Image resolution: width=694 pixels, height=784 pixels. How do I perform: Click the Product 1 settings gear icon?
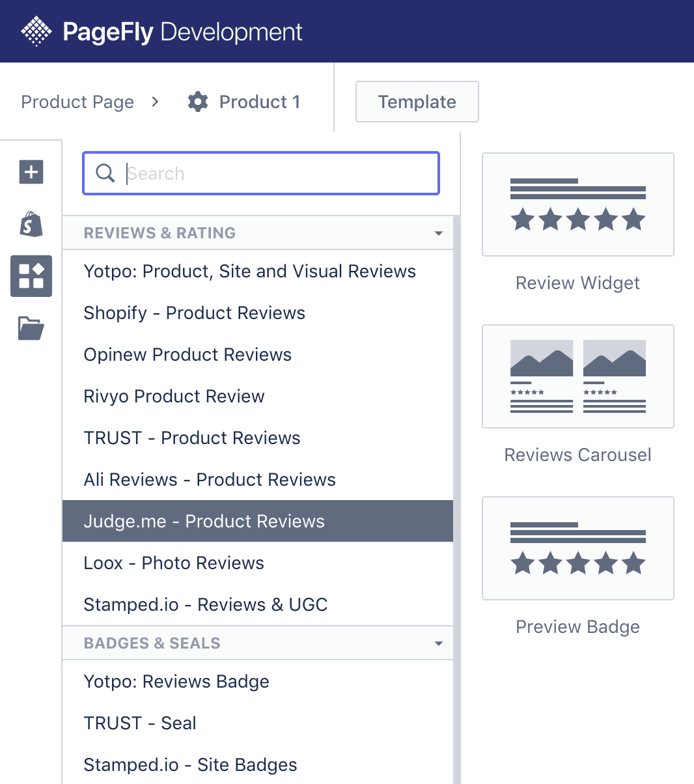pos(198,102)
